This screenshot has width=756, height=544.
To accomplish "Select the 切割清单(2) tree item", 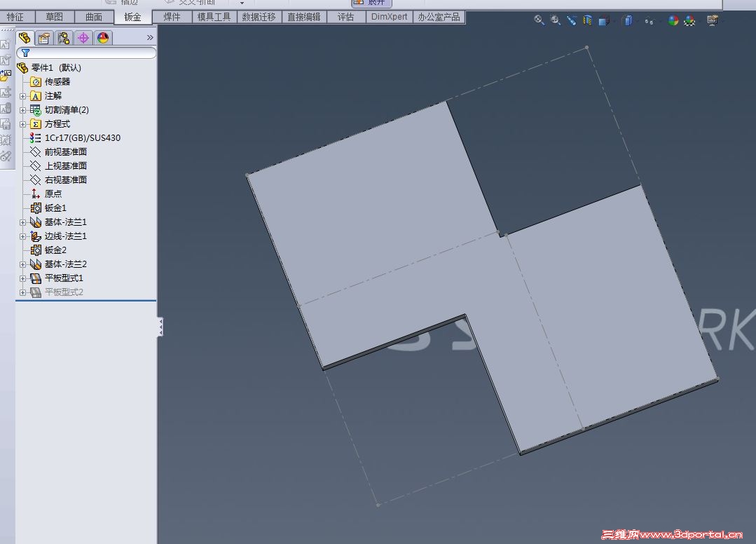I will [67, 110].
